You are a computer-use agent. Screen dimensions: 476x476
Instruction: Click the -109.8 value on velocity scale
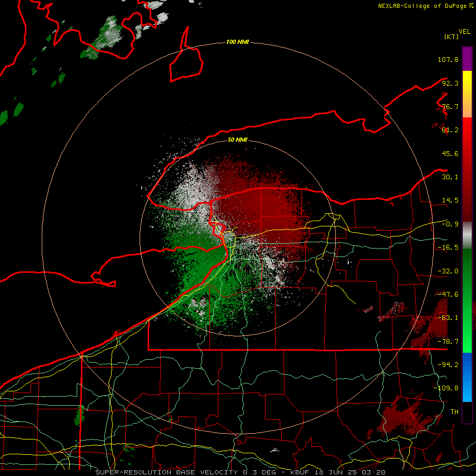point(446,388)
